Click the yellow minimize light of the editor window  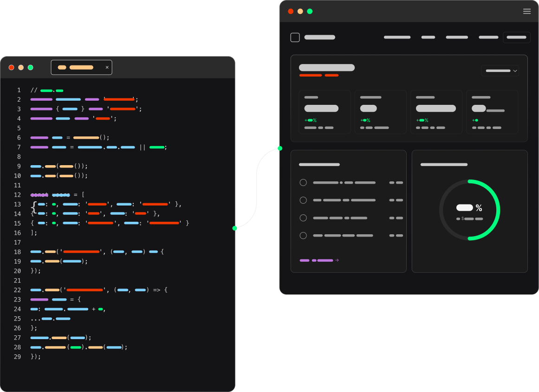point(21,67)
